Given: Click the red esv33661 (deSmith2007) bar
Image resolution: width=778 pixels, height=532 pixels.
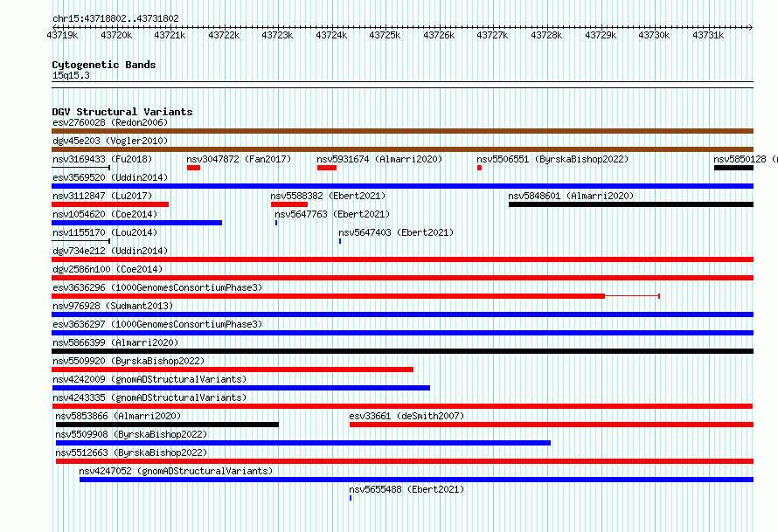Looking at the screenshot, I should point(552,425).
